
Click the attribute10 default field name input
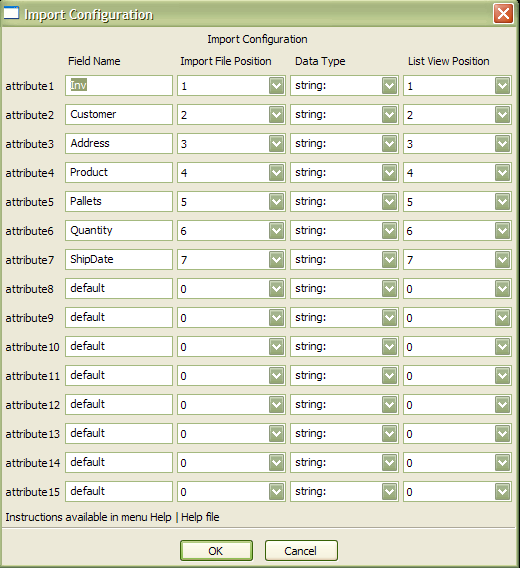(x=119, y=347)
